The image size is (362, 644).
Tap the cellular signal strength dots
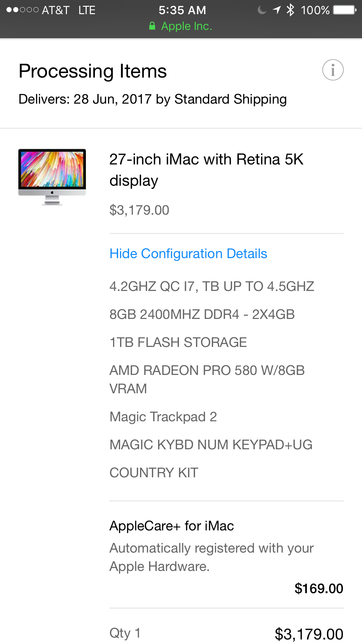tap(23, 10)
